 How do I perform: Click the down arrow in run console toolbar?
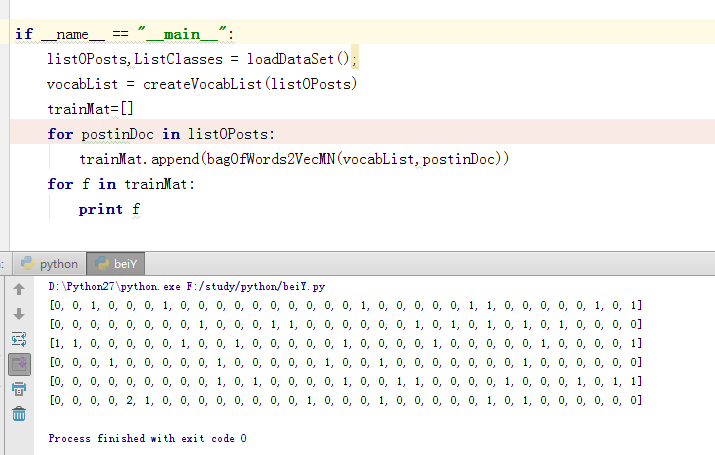pyautogui.click(x=19, y=314)
